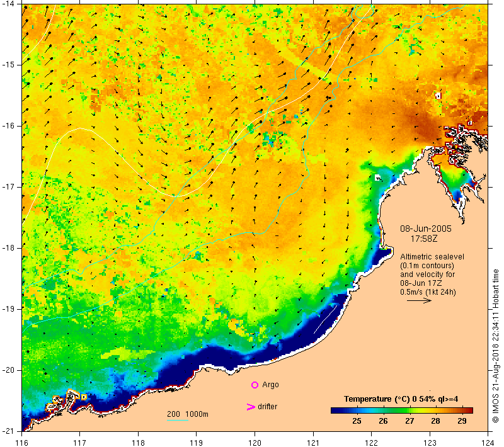Click the 29 label on temperature scale
The height and width of the screenshot is (447, 504).
(x=462, y=421)
